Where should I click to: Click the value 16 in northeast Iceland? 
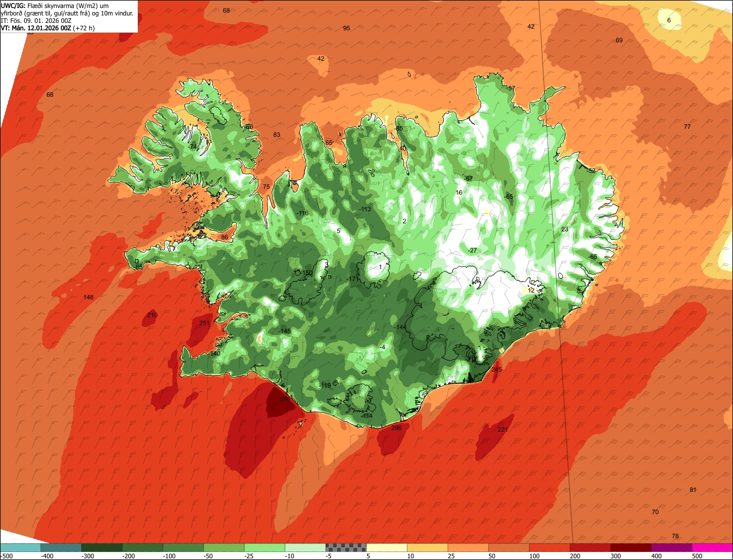[459, 192]
